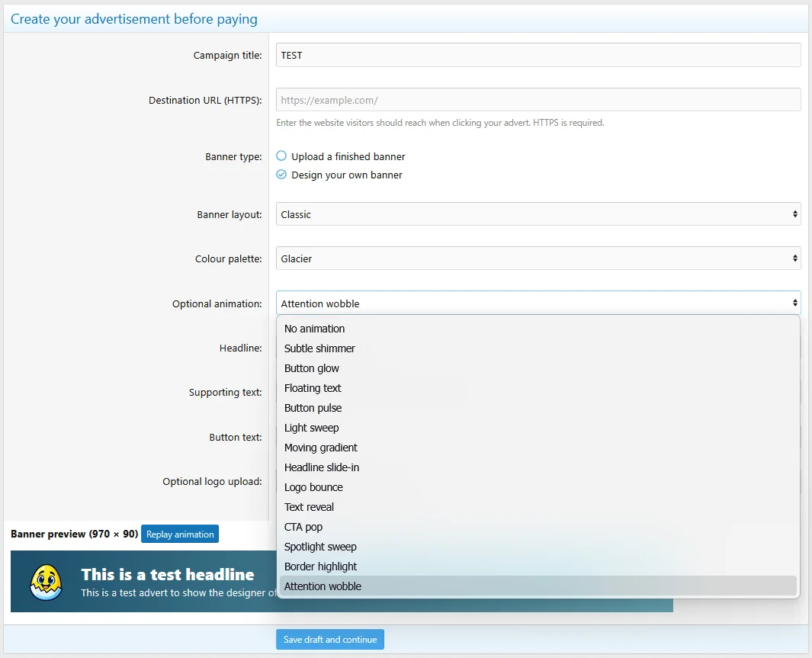
Task: Click the chick logo in banner preview
Action: tap(46, 582)
